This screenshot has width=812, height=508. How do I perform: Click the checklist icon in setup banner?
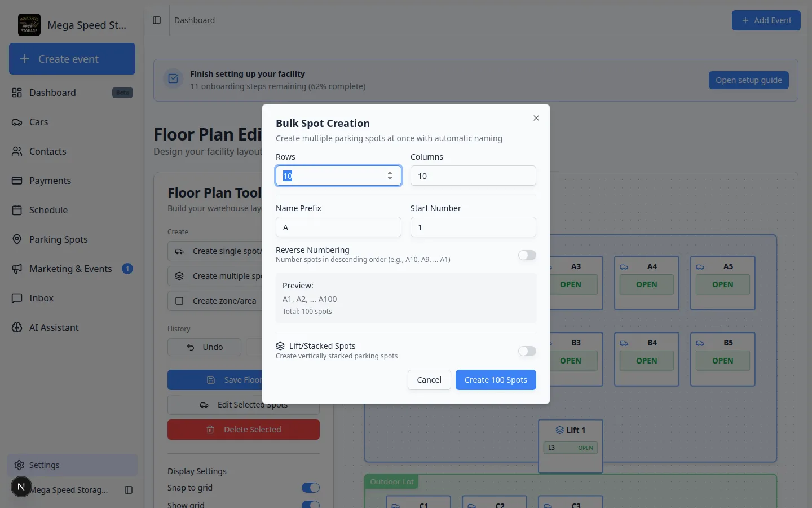pos(173,79)
